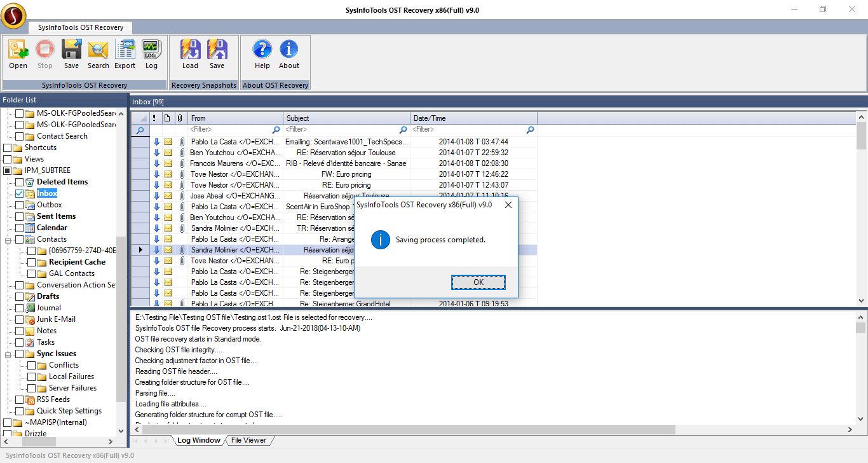Viewport: 868px width, 463px height.
Task: Close the saving process dialog
Action: coord(508,205)
